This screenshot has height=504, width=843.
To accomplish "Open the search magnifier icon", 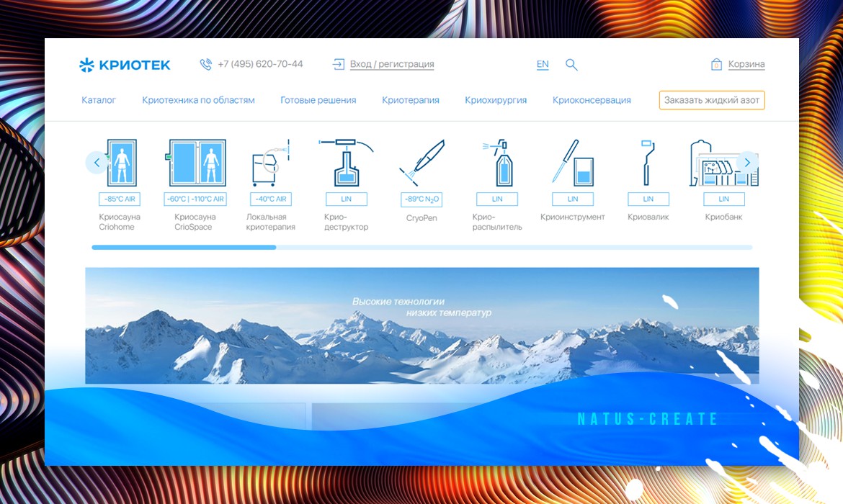I will pyautogui.click(x=571, y=65).
